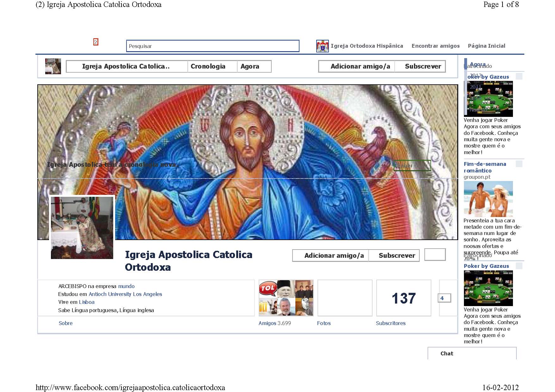
Task: Close the top Poker by Gazeus ad
Action: [x=519, y=76]
